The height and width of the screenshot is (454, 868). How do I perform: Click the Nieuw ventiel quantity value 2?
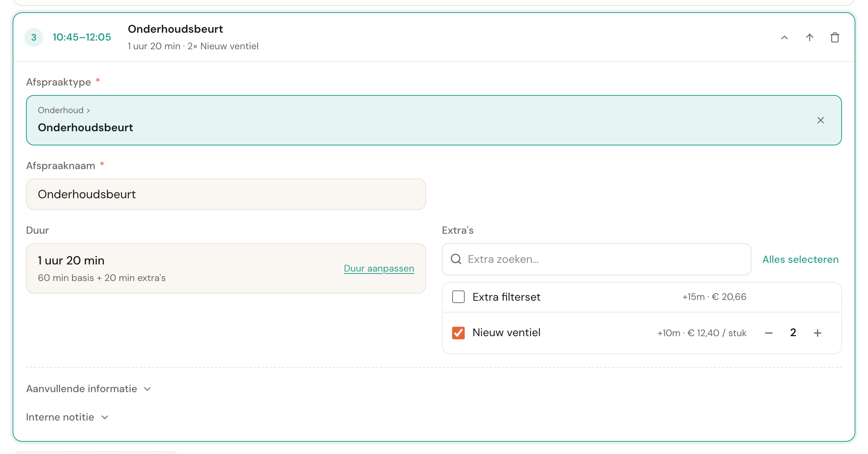point(793,333)
